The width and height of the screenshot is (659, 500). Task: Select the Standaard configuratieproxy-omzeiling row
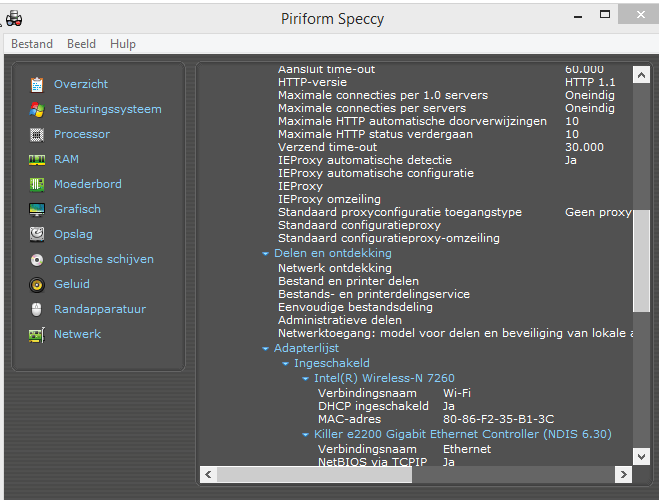click(389, 238)
